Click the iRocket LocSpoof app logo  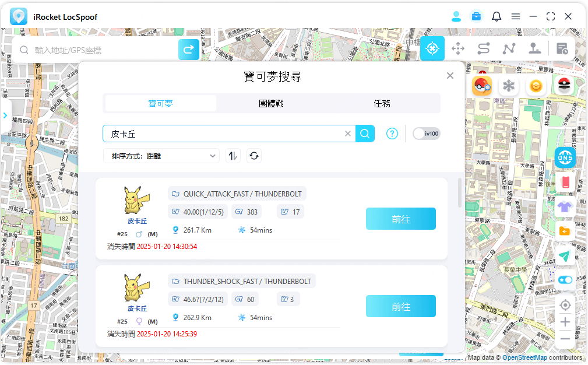[19, 16]
